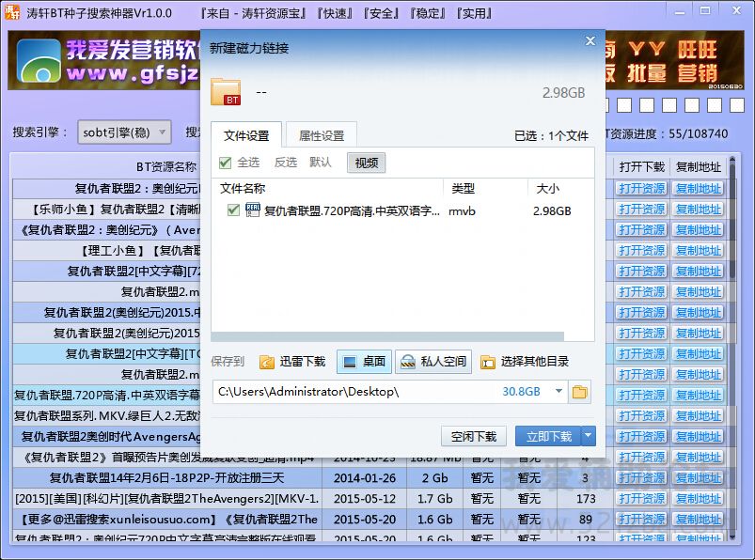
Task: Click 打开资源 for 复仇者联盟系列.MKV.绿巨人2 row
Action: pos(642,416)
